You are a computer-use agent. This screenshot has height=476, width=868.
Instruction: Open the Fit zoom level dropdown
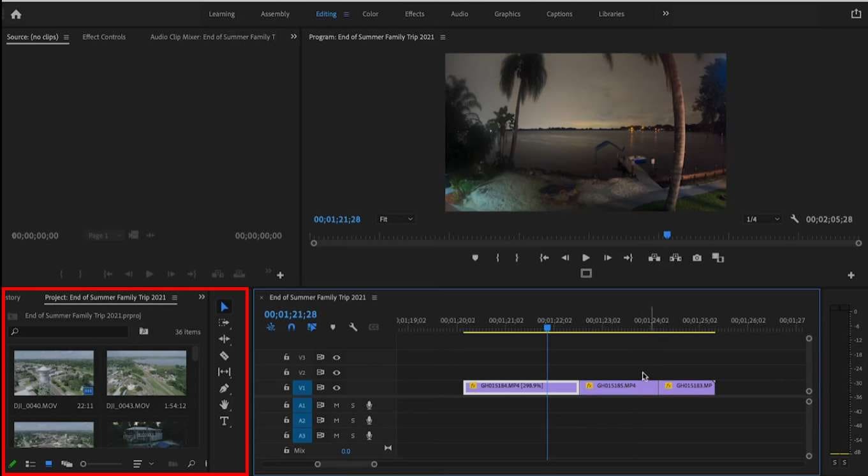(x=396, y=219)
